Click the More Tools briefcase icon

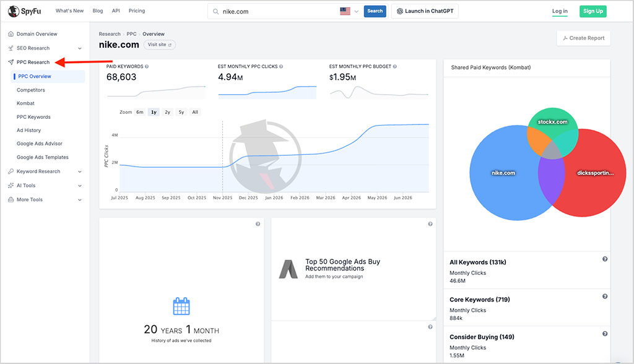coord(11,200)
